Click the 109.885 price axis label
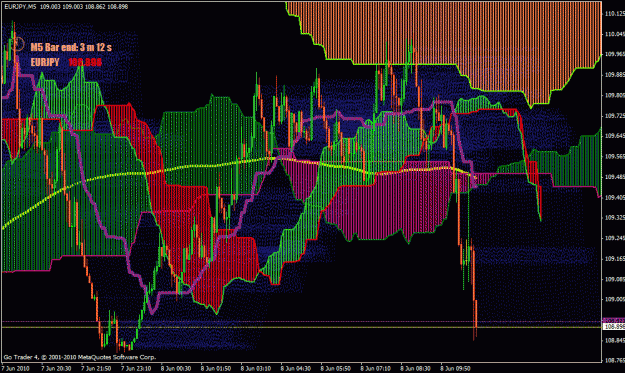This screenshot has height=373, width=625. point(615,75)
